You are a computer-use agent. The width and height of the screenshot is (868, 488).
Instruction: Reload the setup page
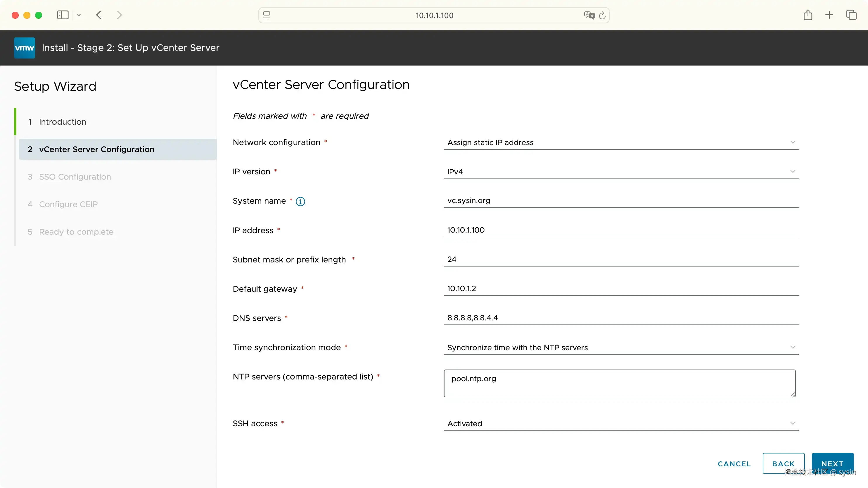[602, 15]
